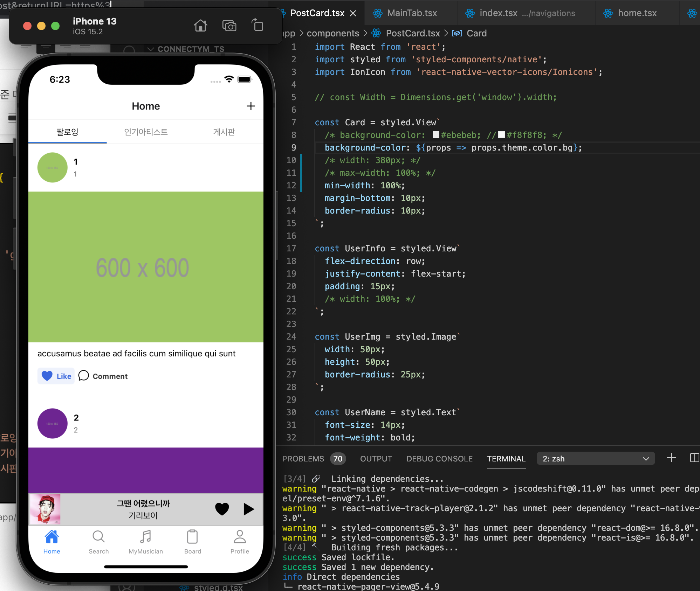700x591 pixels.
Task: Select the 인기아티스트 tab in the app
Action: point(146,132)
